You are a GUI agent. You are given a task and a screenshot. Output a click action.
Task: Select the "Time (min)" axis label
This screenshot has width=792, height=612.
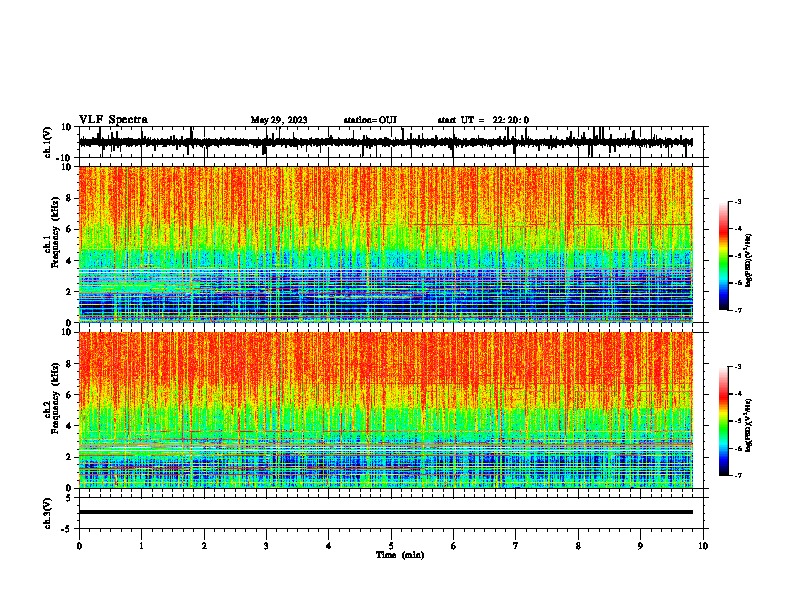tap(400, 555)
